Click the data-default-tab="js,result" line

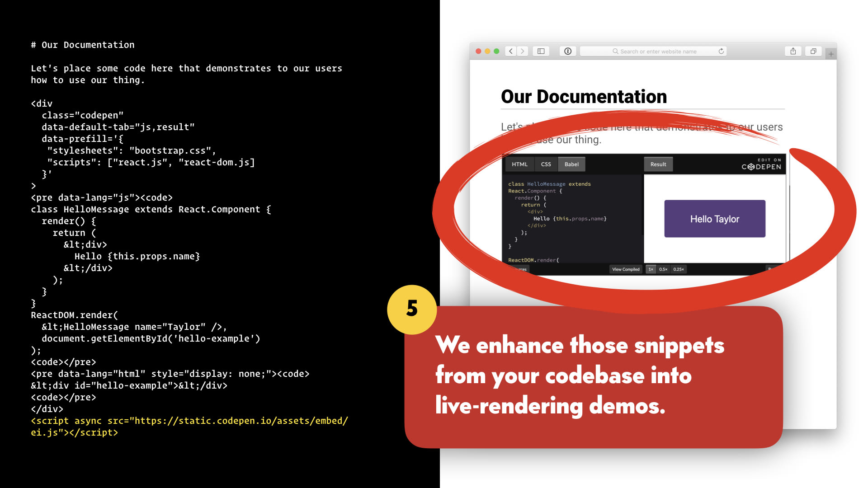[x=118, y=127]
